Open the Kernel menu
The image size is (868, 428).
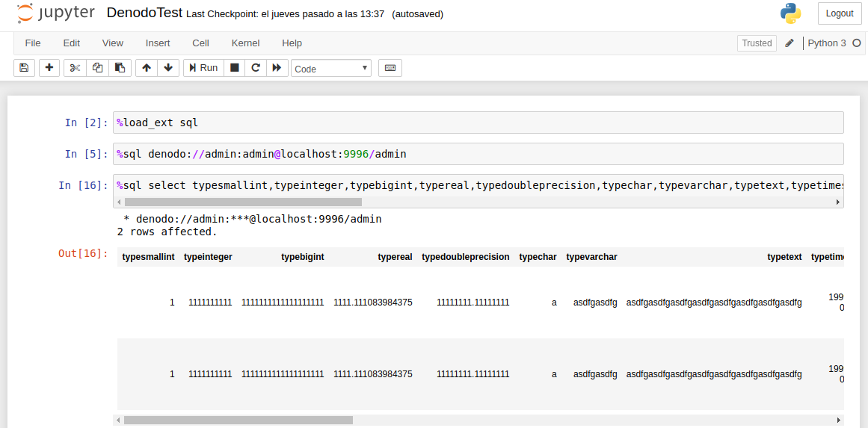(x=246, y=43)
